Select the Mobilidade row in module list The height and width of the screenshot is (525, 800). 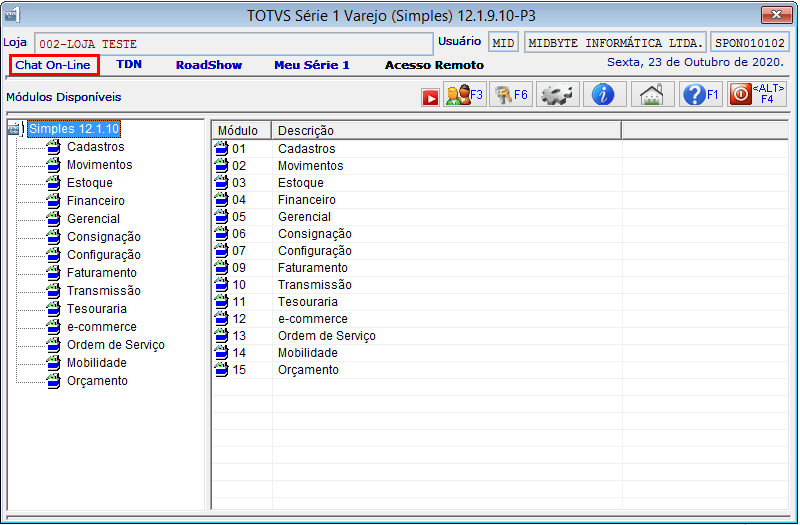tap(500, 353)
